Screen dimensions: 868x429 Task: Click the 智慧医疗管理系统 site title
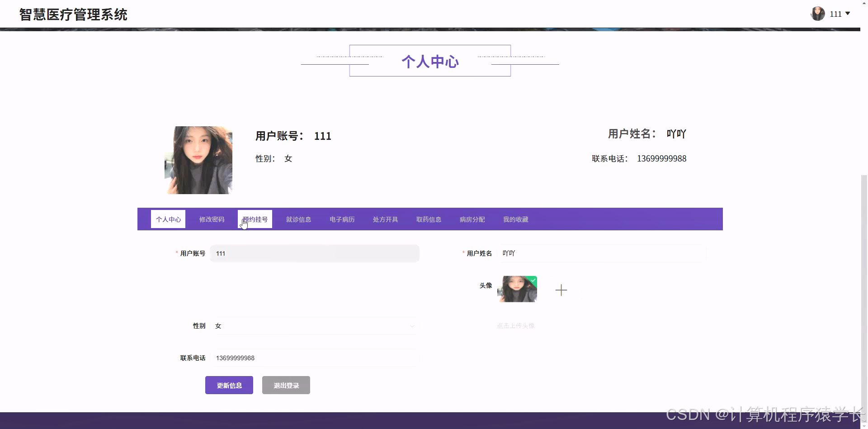click(73, 14)
